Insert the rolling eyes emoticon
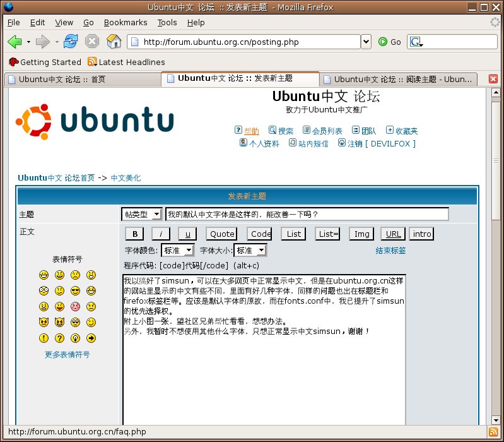The width and height of the screenshot is (504, 442). (76, 322)
